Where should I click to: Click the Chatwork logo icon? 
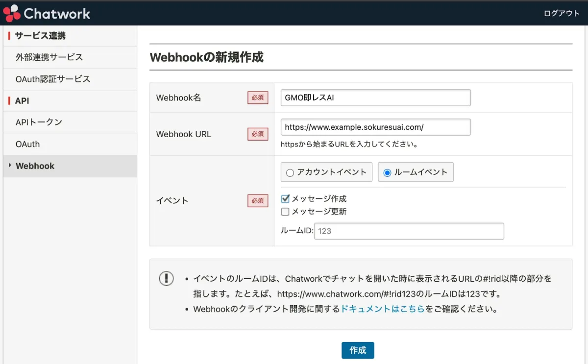(x=12, y=13)
